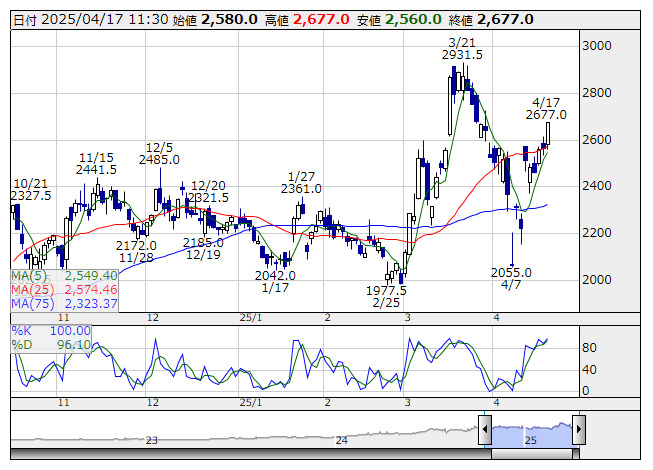Click the 12/20 2321.5 label
Image resolution: width=653 pixels, height=470 pixels.
point(208,191)
